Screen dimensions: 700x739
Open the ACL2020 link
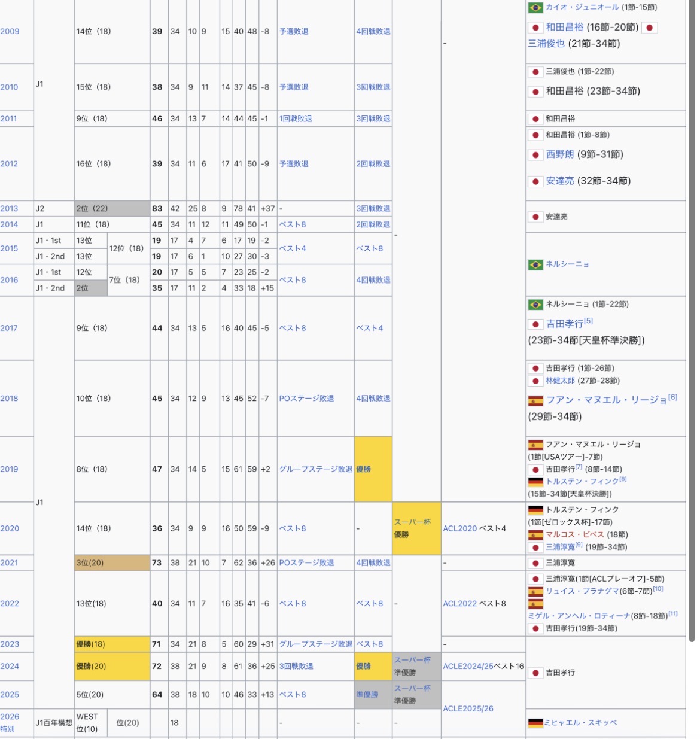point(459,528)
